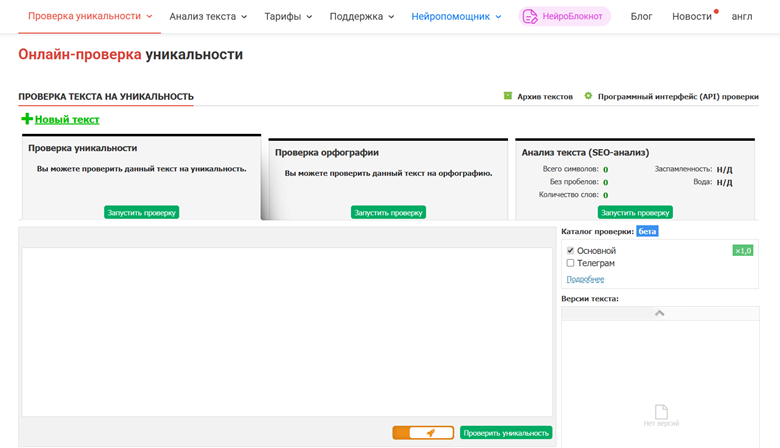
Task: Expand chevron next to Проверка уникальности
Action: 149,16
